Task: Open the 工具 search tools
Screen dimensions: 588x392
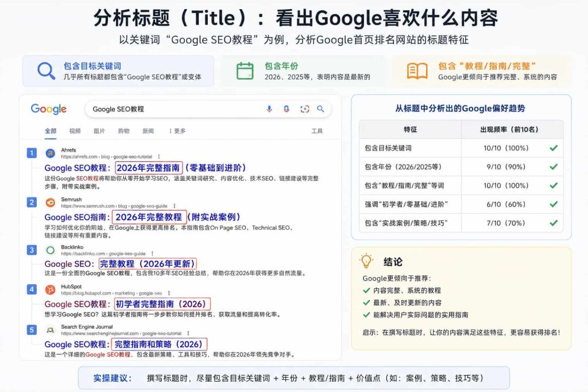Action: 317,131
